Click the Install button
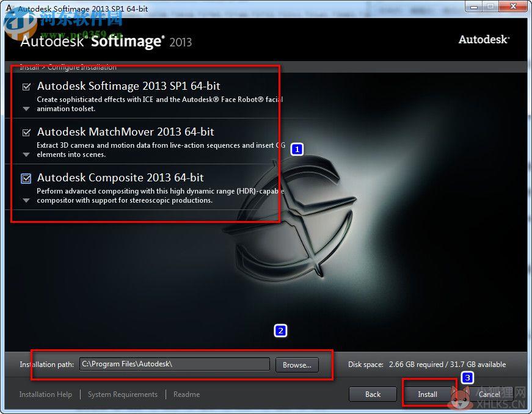The width and height of the screenshot is (532, 414). (428, 394)
